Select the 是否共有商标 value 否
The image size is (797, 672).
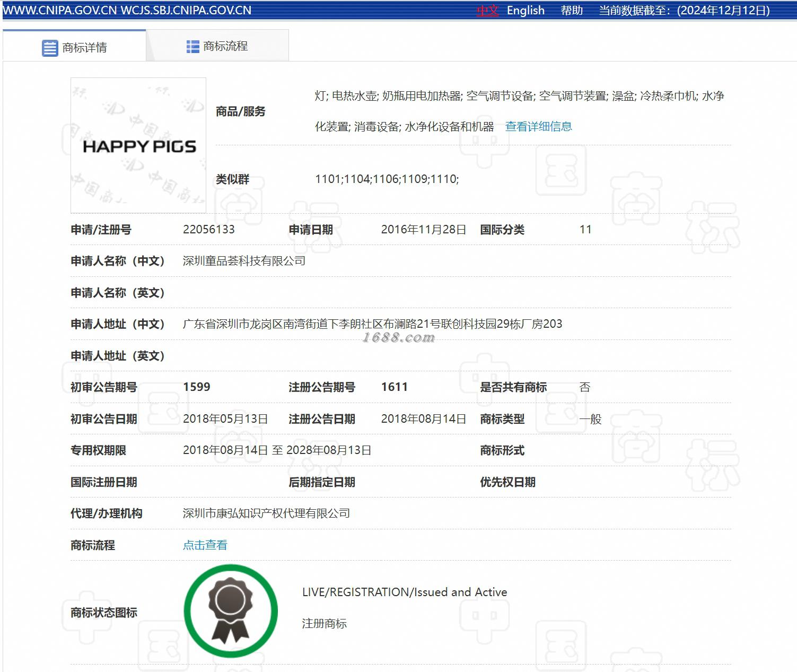point(585,387)
